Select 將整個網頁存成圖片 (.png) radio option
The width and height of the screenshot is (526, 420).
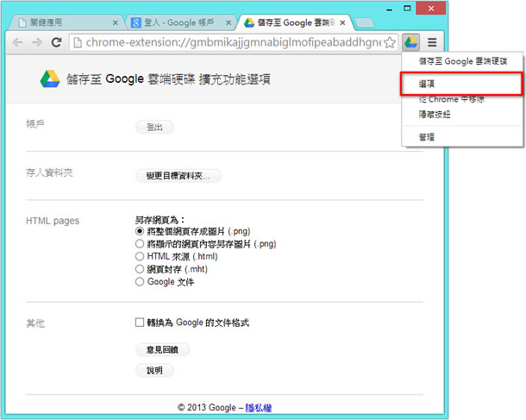(x=141, y=232)
